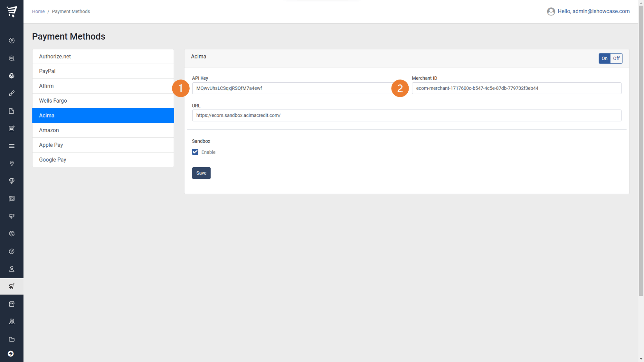644x362 pixels.
Task: Open the question mark help icon
Action: click(12, 251)
